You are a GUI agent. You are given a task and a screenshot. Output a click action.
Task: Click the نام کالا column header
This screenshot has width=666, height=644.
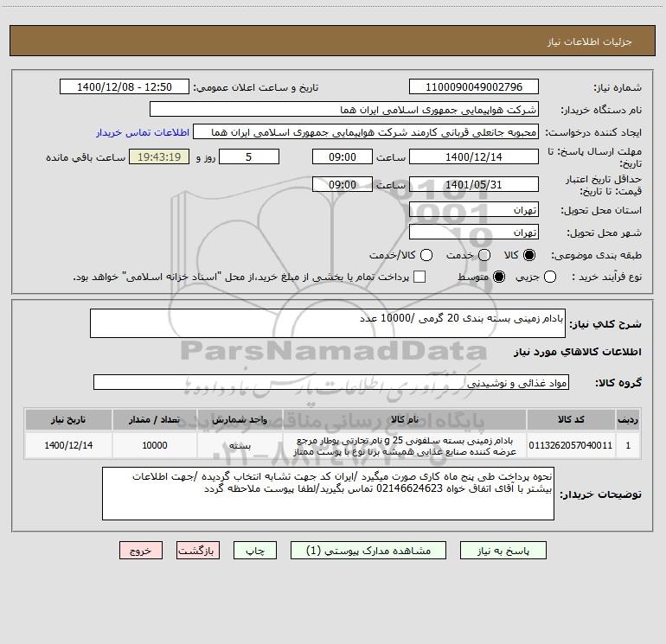click(x=405, y=420)
